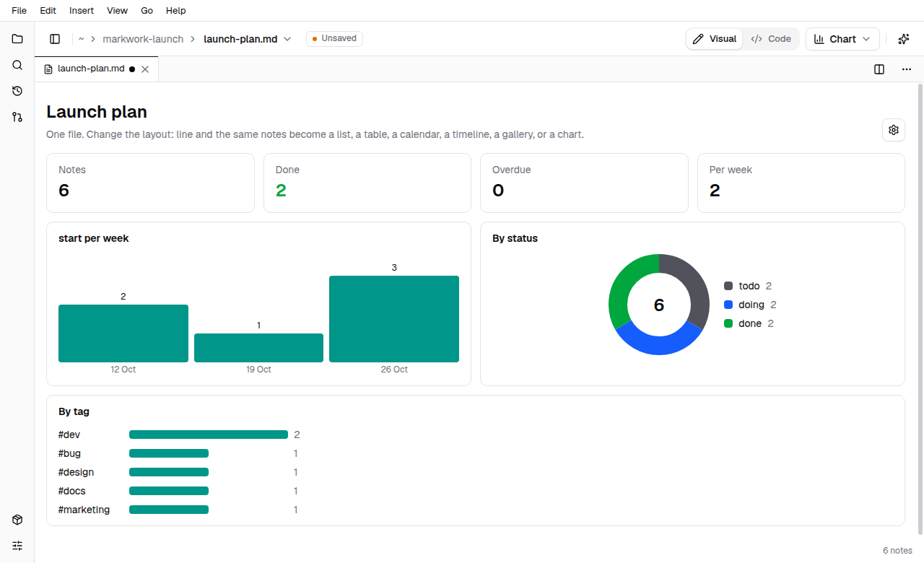Viewport: 924px width, 563px height.
Task: Click the home ~ breadcrumb
Action: (82, 39)
